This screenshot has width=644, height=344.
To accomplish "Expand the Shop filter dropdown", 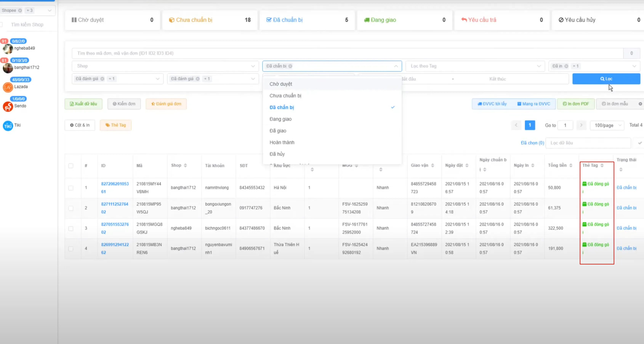I will click(165, 66).
